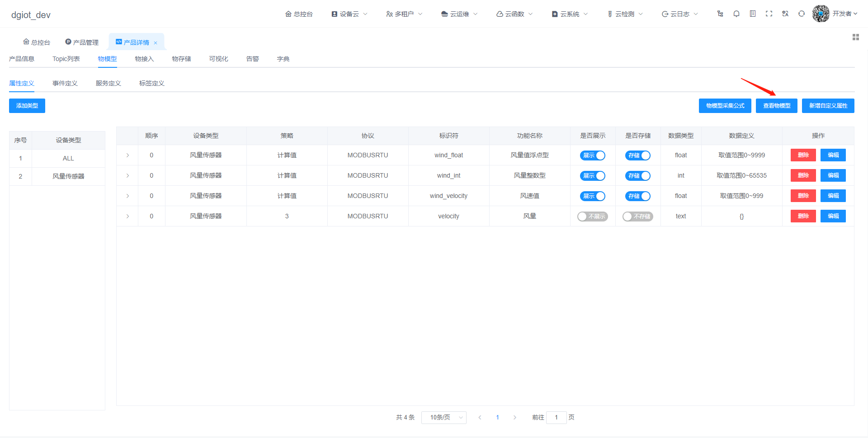Switch to 总控台 page tab
Viewport: 868px width, 438px height.
[x=37, y=42]
